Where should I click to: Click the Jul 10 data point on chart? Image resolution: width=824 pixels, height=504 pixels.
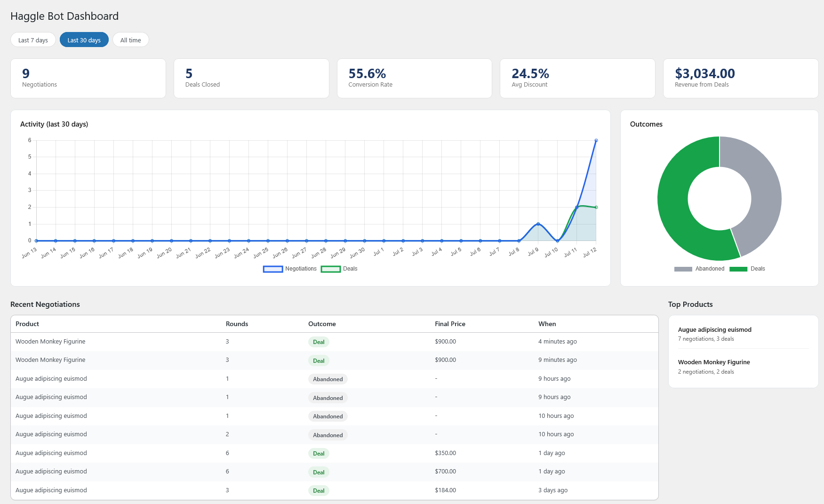pos(558,240)
